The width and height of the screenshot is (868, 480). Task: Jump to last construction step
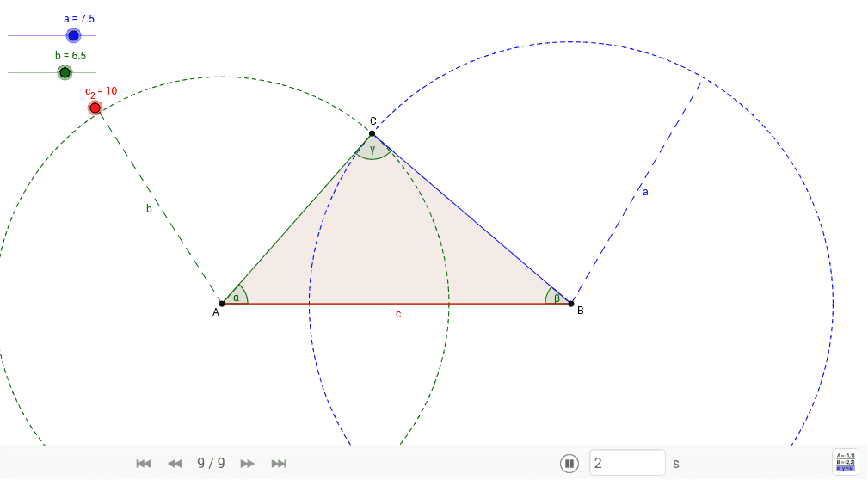pos(279,464)
